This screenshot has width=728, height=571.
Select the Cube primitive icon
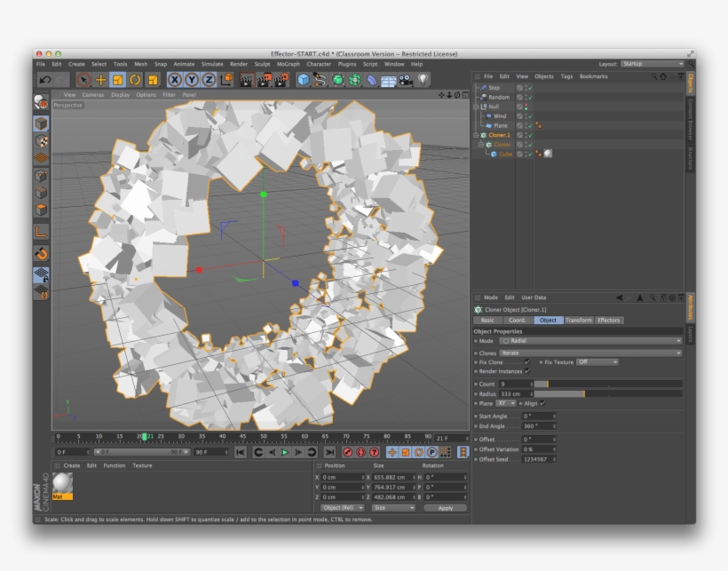[x=301, y=81]
